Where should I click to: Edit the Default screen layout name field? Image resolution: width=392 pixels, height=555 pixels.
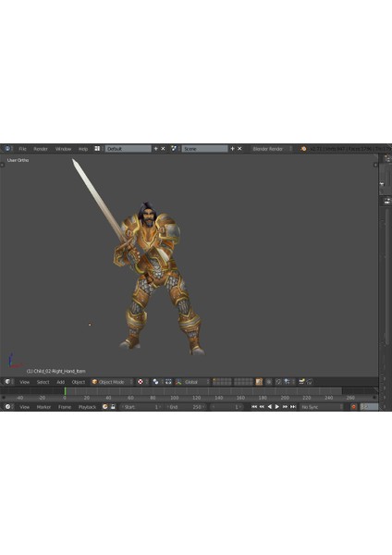(x=128, y=149)
